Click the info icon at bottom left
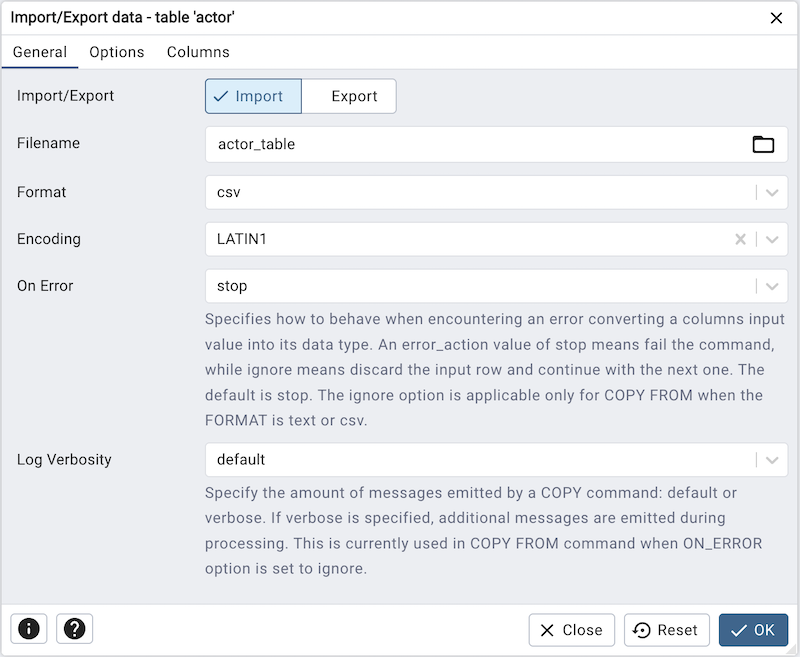 click(29, 629)
